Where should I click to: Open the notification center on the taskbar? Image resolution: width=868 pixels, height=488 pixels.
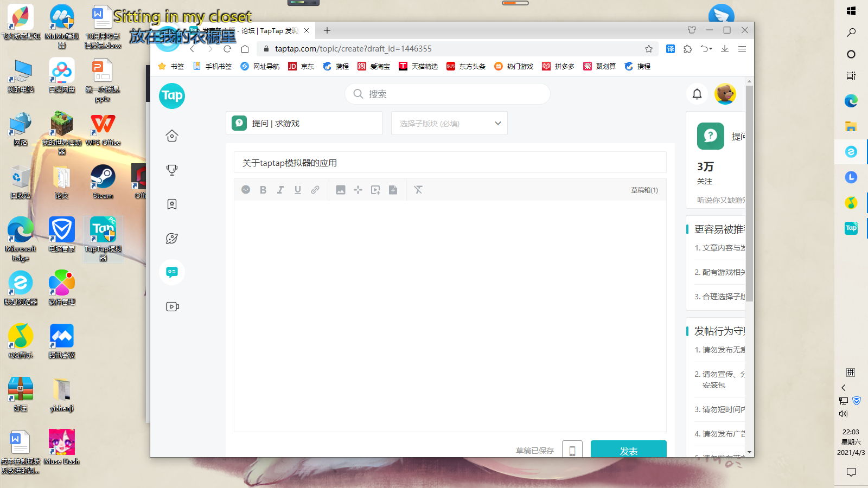tap(851, 472)
